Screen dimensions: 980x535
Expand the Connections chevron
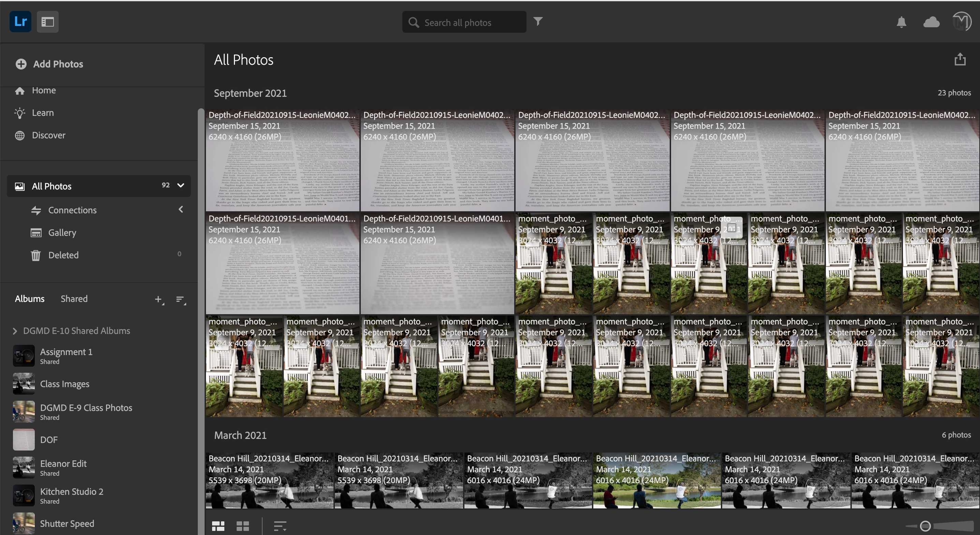click(x=181, y=210)
